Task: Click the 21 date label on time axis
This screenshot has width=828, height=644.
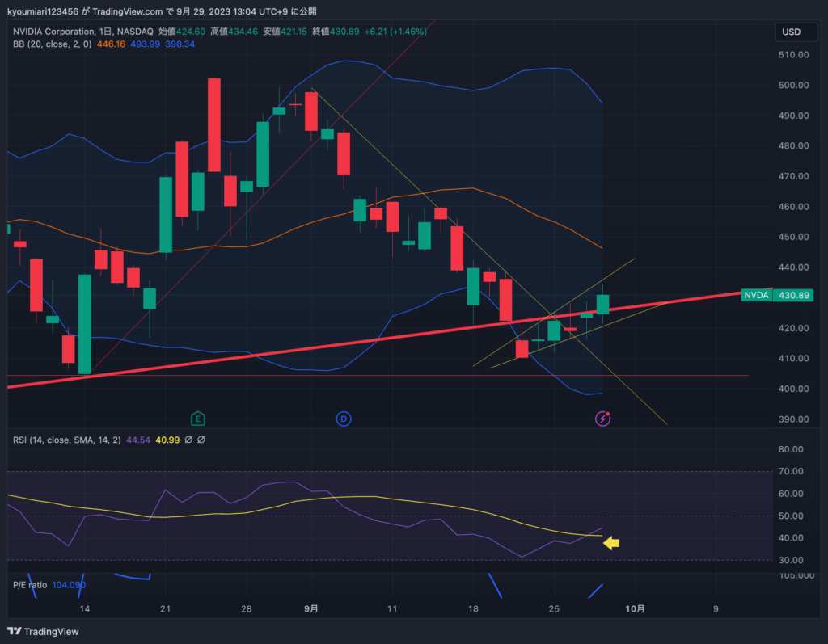Action: coord(165,608)
